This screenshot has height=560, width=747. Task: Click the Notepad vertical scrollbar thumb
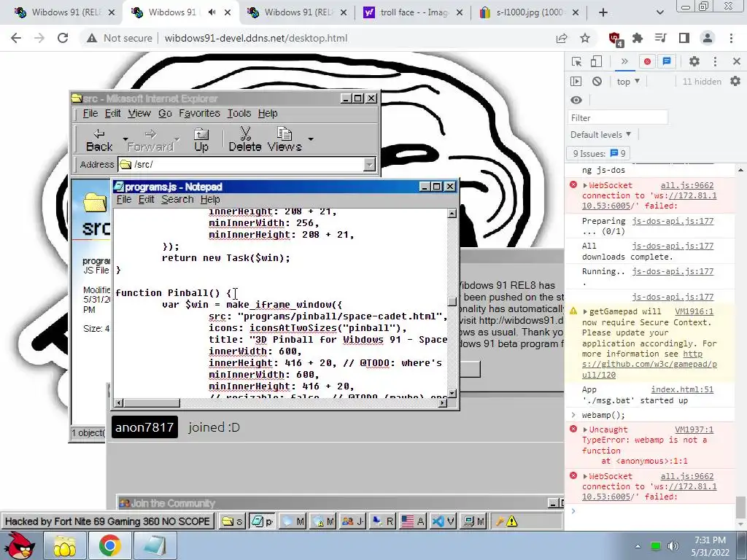click(452, 301)
